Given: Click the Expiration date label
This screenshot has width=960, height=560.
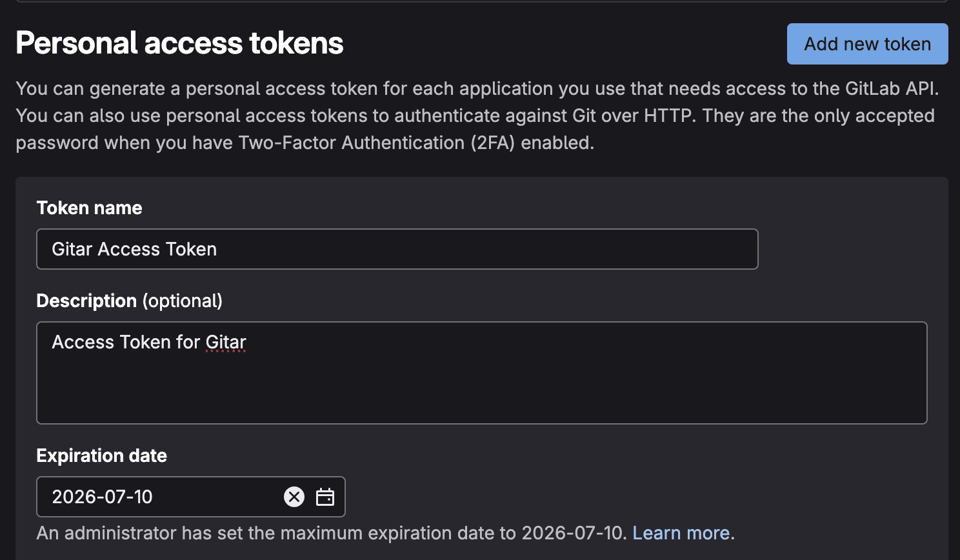Looking at the screenshot, I should coord(101,455).
